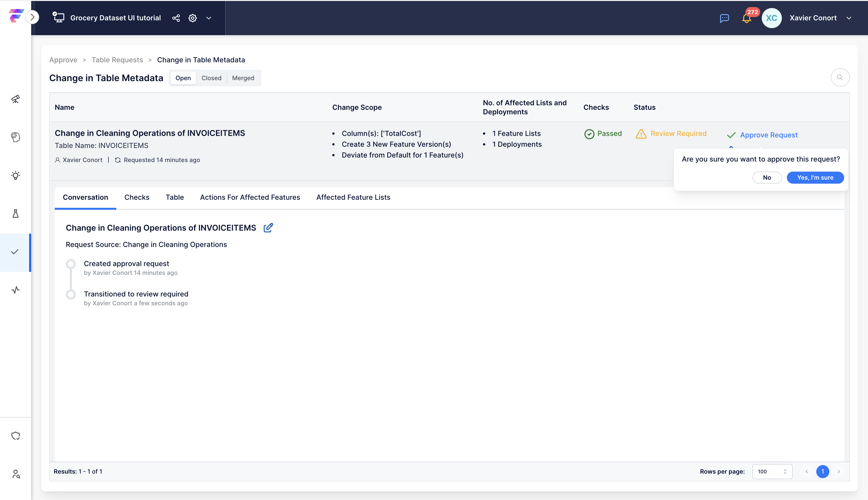Select the checkmark Approve sidebar icon
Screen dimensions: 868x500
tap(15, 252)
